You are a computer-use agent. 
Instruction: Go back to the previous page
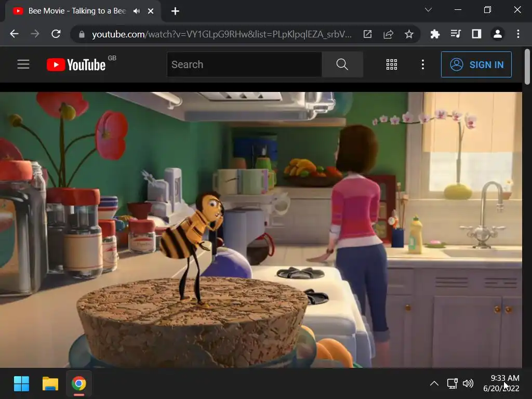[x=14, y=34]
